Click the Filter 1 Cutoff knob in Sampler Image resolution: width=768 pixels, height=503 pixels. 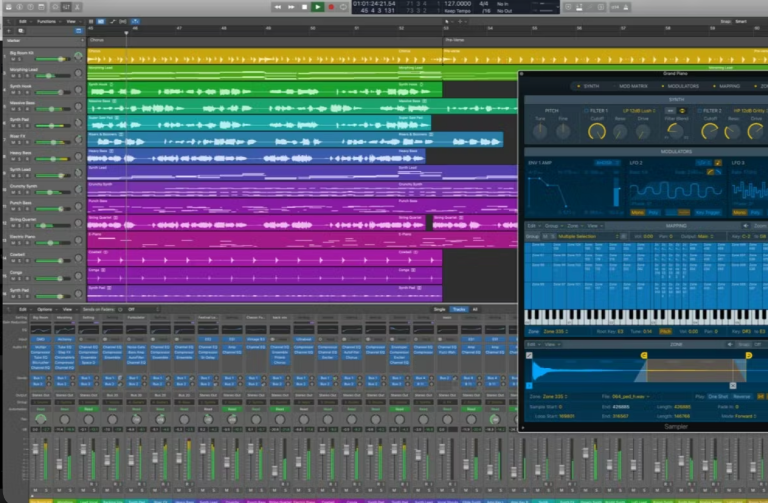pyautogui.click(x=597, y=130)
